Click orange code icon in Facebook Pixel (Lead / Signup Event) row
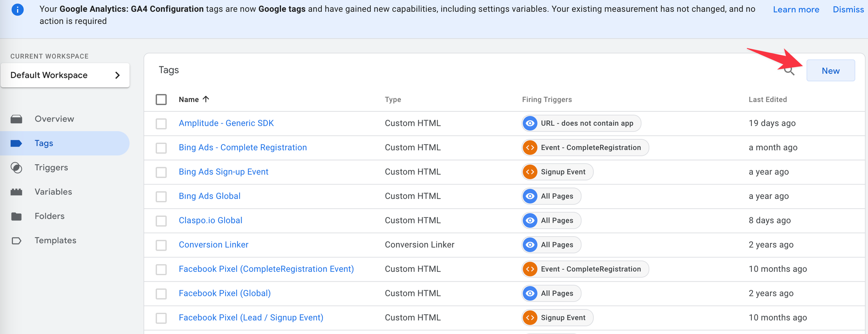868x334 pixels. click(x=530, y=318)
